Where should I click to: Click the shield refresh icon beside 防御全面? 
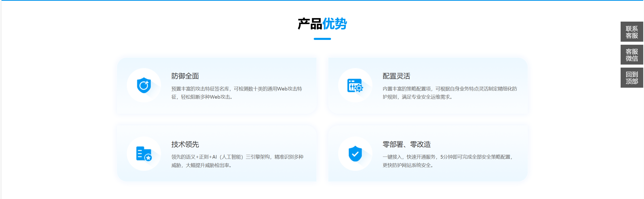tap(144, 85)
